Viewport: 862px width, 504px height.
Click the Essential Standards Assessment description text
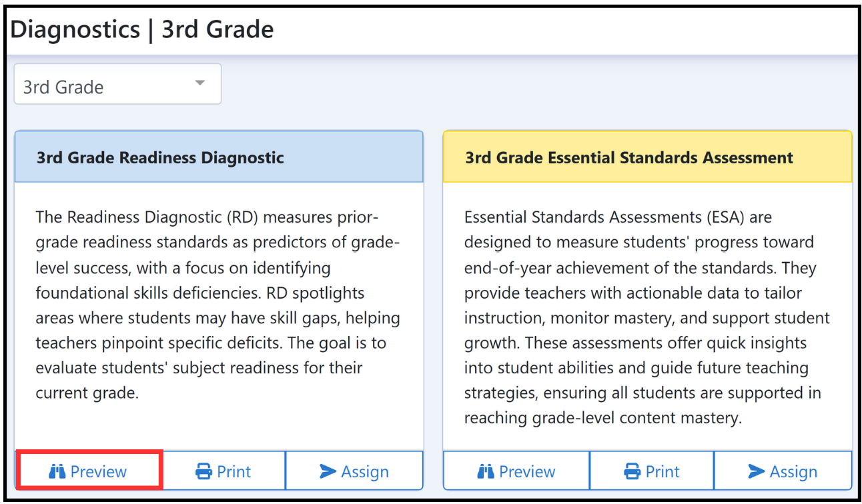tap(647, 317)
